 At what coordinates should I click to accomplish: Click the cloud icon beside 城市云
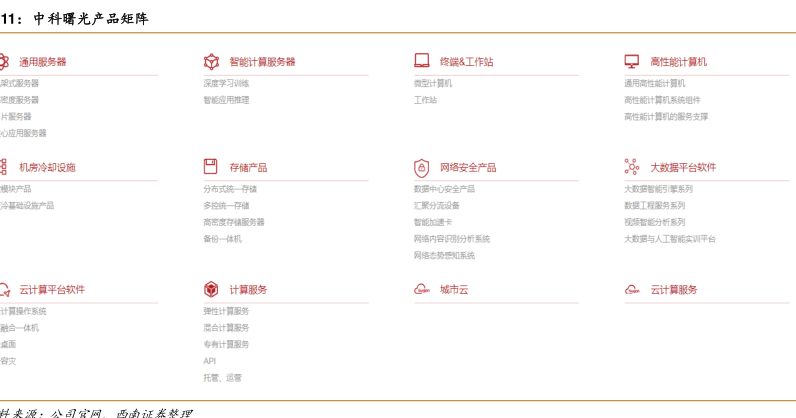(x=422, y=290)
